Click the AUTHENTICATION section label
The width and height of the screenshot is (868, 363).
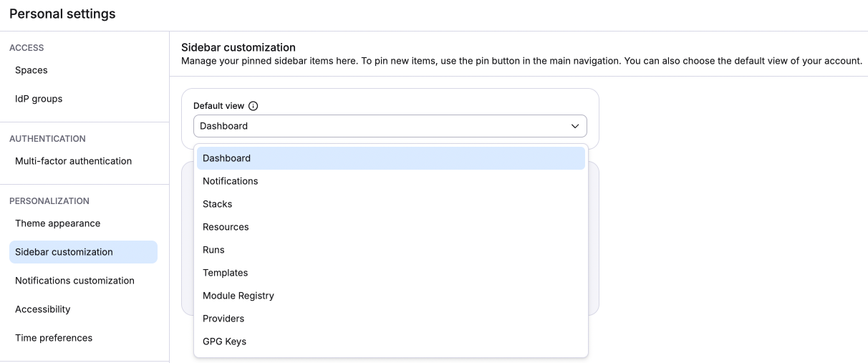pyautogui.click(x=47, y=139)
